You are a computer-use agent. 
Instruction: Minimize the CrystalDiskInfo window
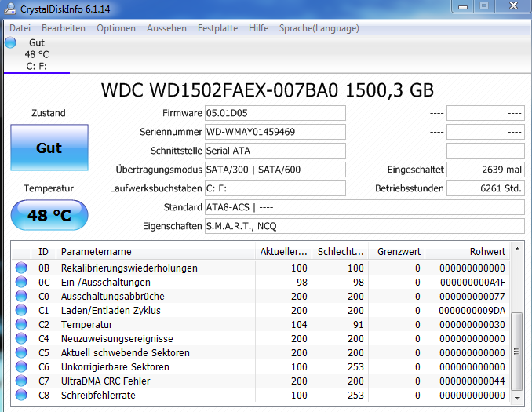click(x=463, y=6)
